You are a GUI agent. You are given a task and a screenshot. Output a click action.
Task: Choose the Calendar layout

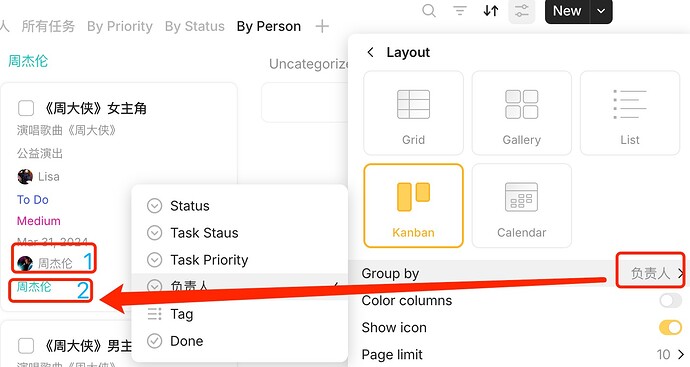(521, 206)
